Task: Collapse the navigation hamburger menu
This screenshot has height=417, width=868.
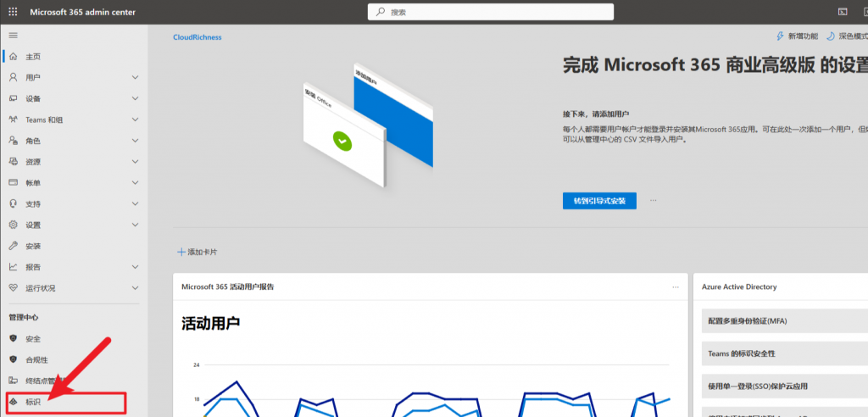Action: point(13,36)
